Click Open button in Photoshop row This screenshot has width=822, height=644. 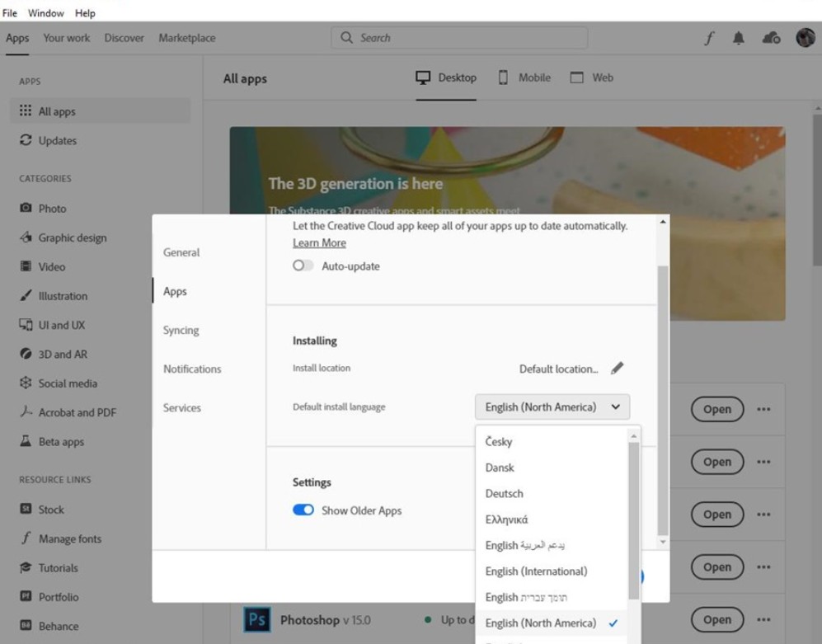click(x=717, y=619)
